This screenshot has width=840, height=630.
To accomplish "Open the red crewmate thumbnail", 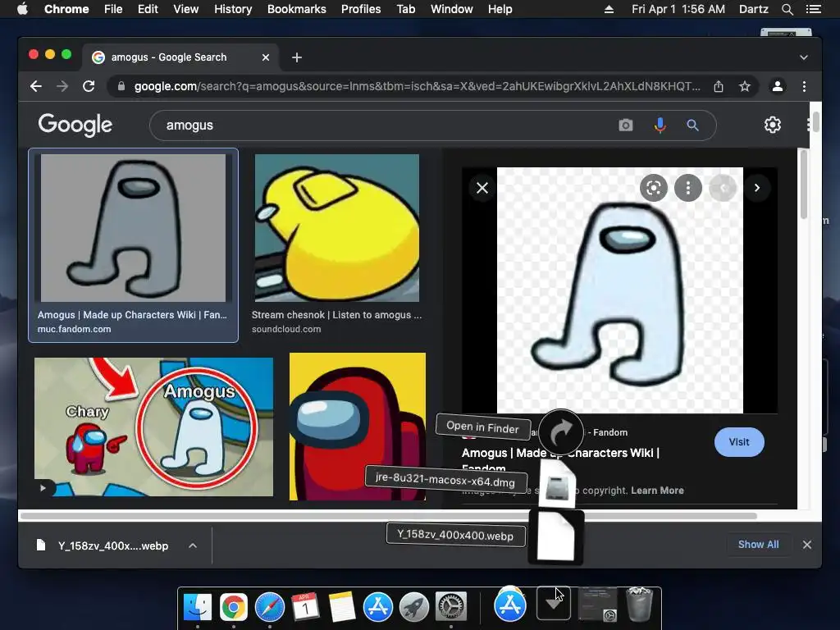I will [x=358, y=427].
